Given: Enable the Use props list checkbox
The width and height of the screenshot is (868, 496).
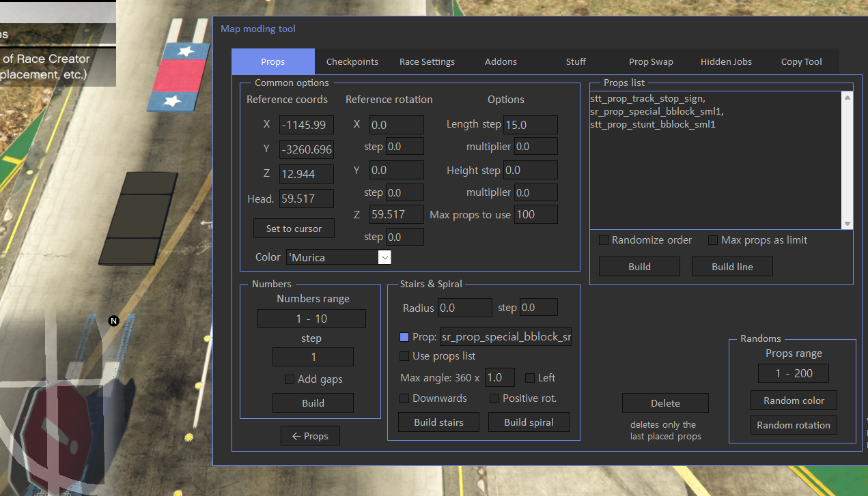Looking at the screenshot, I should (404, 356).
